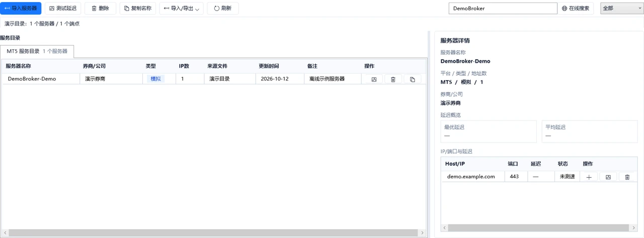Click the 在线搜索 button
644x238 pixels.
(x=576, y=9)
